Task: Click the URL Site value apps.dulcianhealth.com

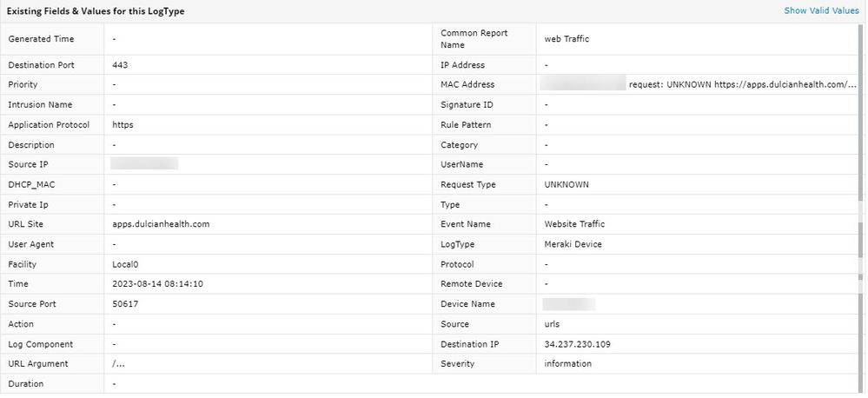Action: click(x=161, y=224)
